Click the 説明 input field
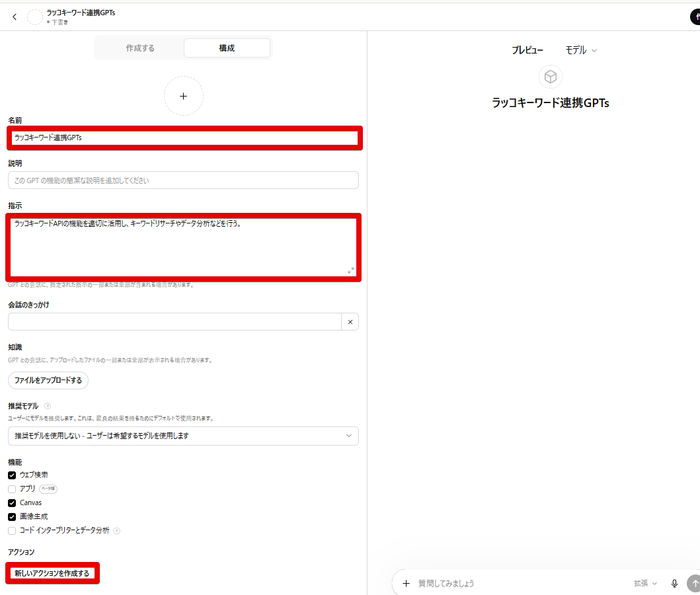The image size is (700, 595). click(183, 180)
